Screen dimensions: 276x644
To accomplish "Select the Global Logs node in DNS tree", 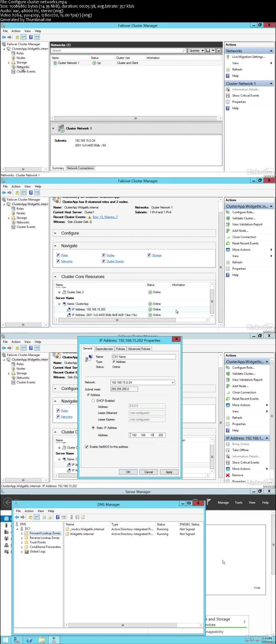I will point(37,551).
